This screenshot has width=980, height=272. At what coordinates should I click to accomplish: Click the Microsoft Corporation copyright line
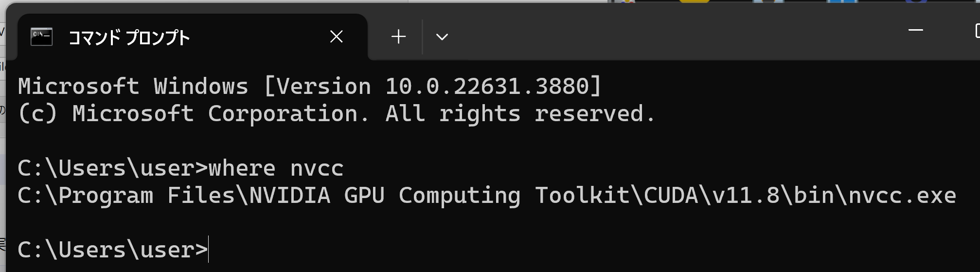[x=337, y=114]
